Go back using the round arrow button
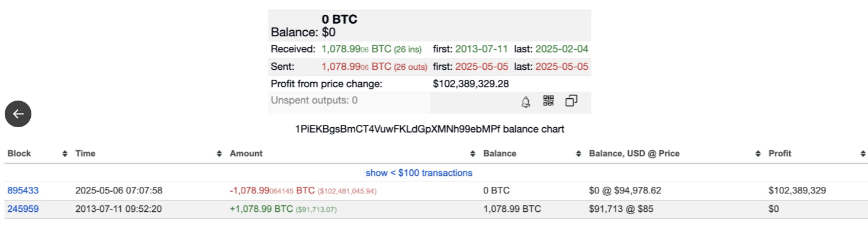 (x=18, y=114)
